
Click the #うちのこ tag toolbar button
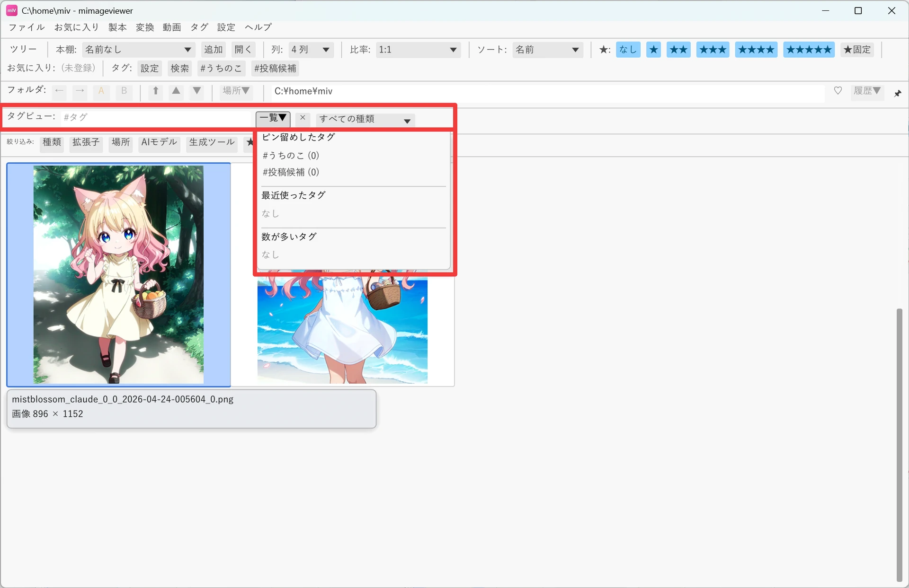click(x=221, y=69)
